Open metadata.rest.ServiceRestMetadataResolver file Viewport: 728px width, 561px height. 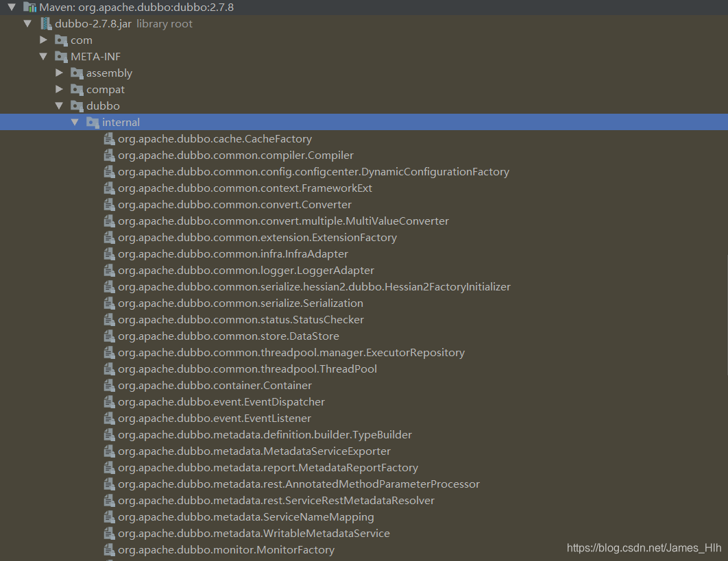(276, 500)
